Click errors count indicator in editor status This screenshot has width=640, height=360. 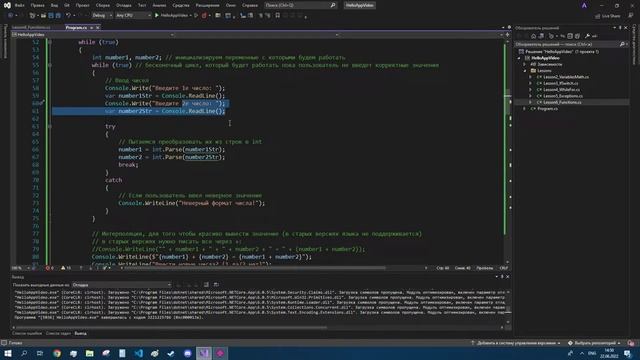pos(49,268)
